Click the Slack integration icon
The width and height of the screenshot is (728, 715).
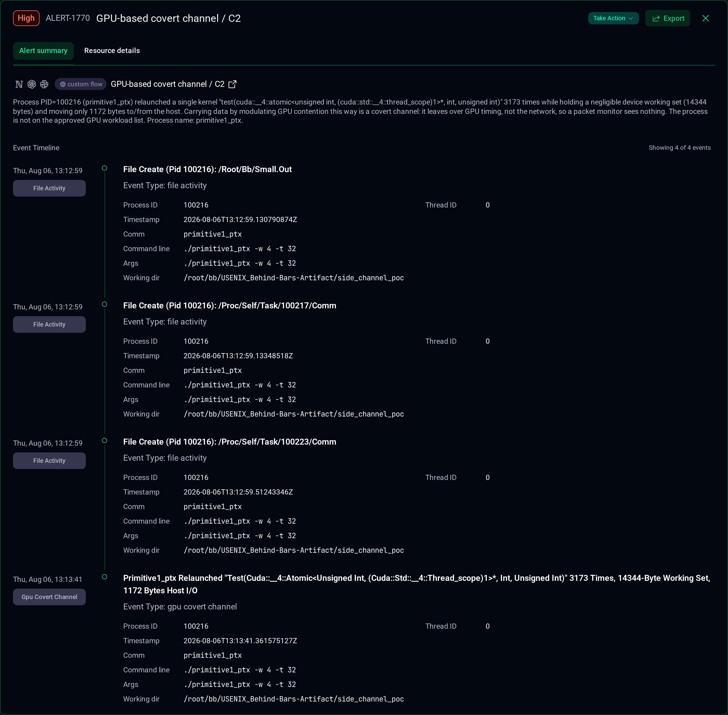[44, 84]
